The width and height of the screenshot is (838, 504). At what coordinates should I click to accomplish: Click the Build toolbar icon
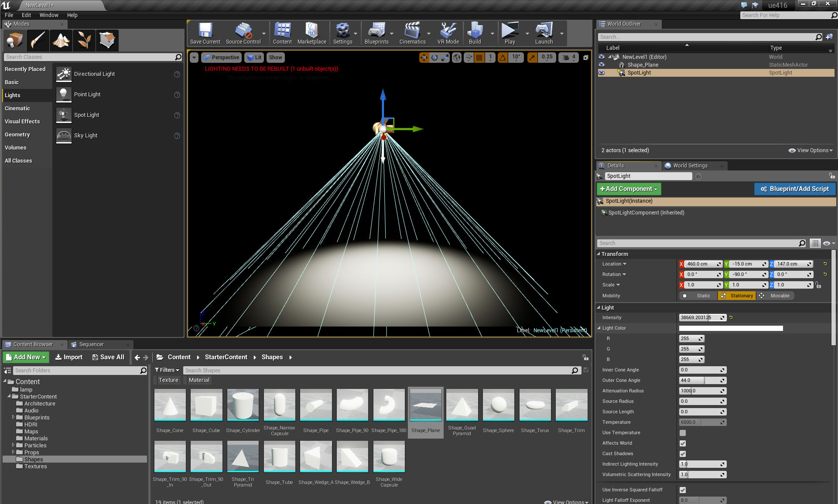point(475,34)
